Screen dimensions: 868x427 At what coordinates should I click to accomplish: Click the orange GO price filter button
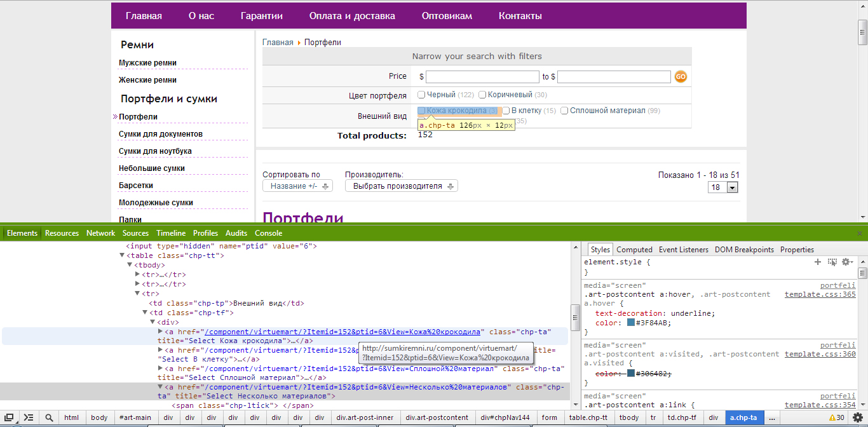point(681,77)
